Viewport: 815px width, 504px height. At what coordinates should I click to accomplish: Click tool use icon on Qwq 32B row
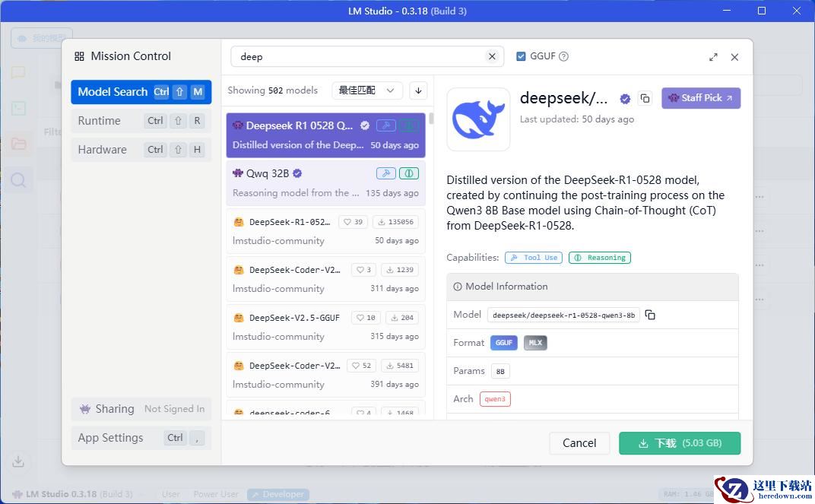pyautogui.click(x=385, y=173)
